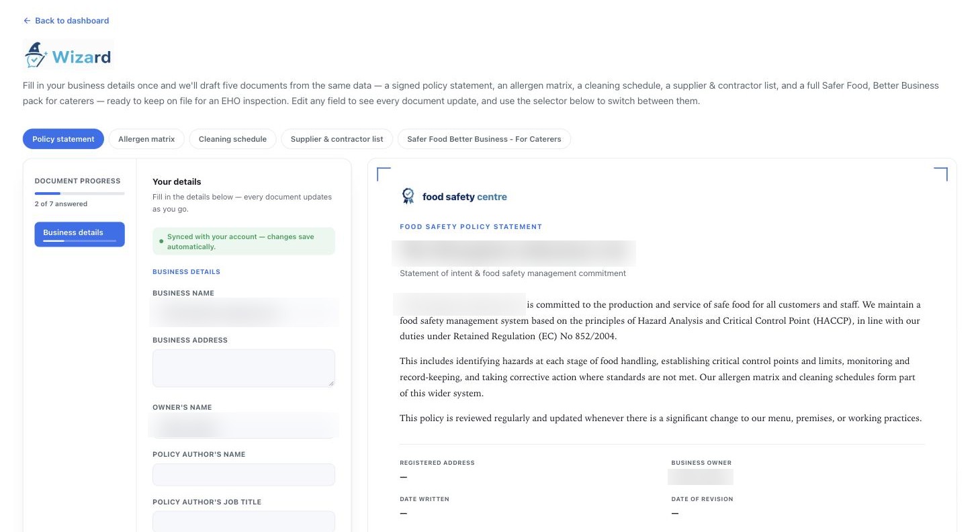Open Safer Food Better Business - For Caterers tab
Viewport: 980px width, 532px height.
pyautogui.click(x=484, y=139)
